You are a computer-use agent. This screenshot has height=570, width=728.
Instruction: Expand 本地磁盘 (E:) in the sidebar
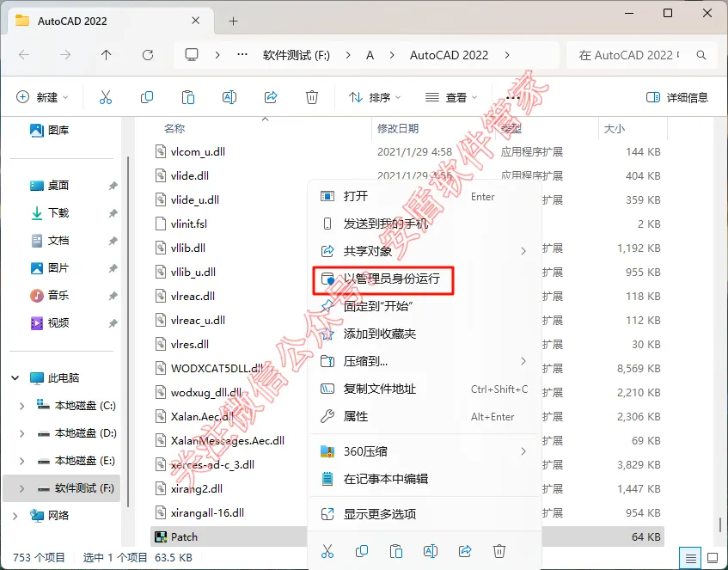click(x=21, y=461)
